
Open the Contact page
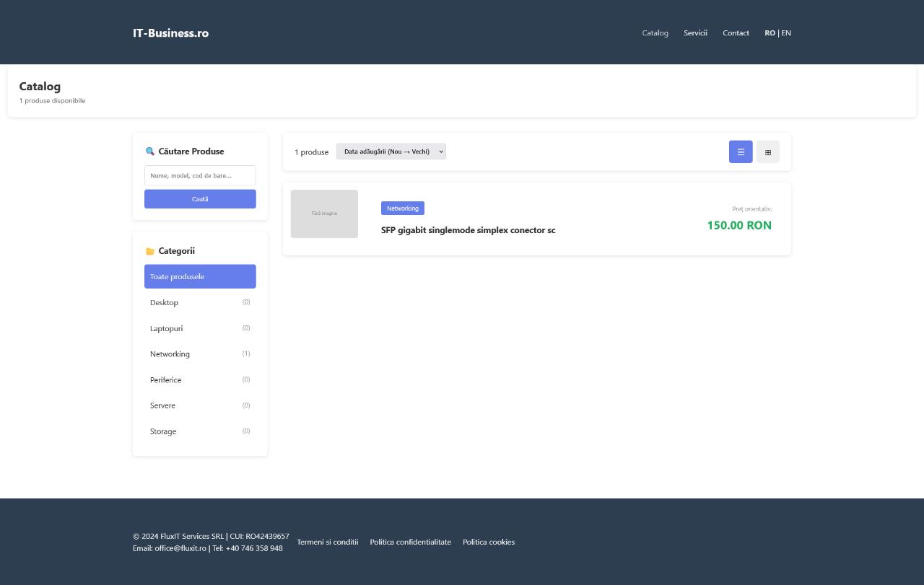pyautogui.click(x=736, y=33)
